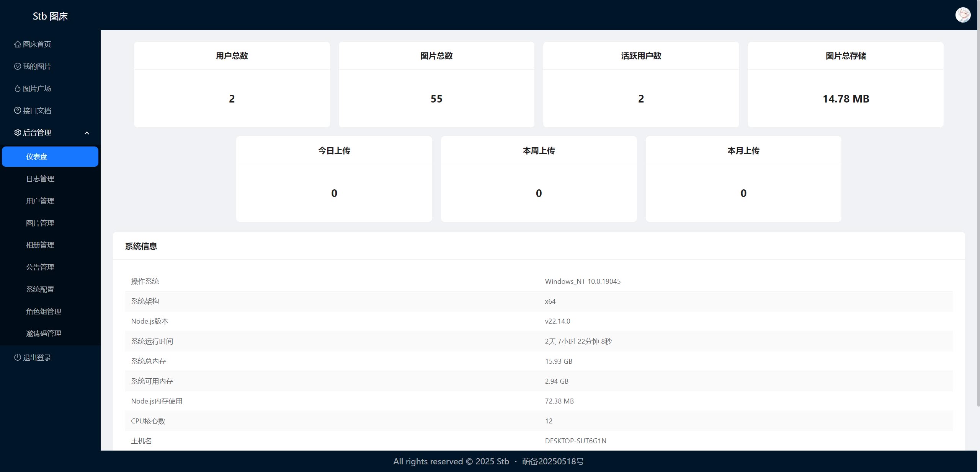Open 图片管理 in the sidebar
The height and width of the screenshot is (472, 980).
point(40,223)
